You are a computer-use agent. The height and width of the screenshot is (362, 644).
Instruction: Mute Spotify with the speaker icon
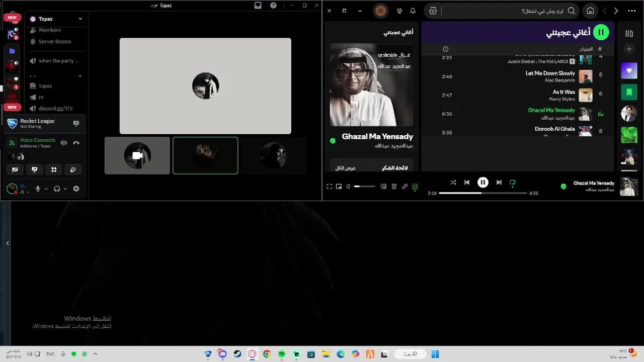point(349,187)
